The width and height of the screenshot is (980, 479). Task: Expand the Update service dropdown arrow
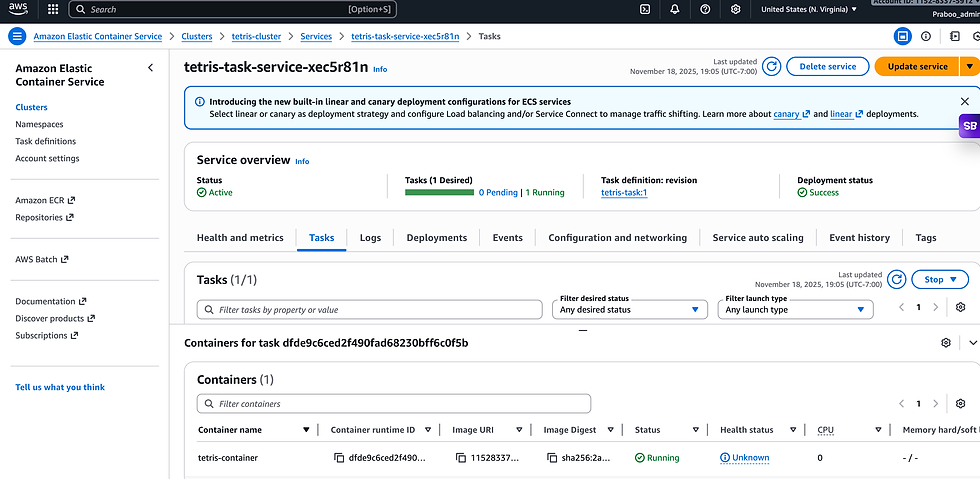(968, 67)
